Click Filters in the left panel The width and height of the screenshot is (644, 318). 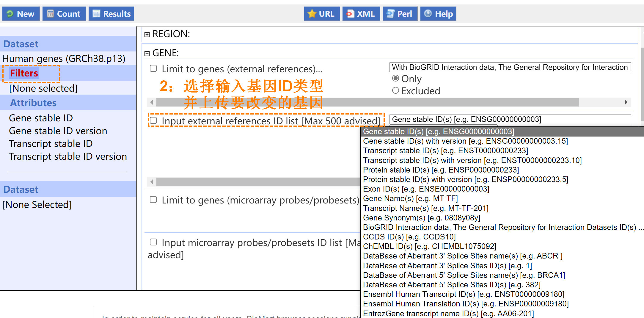click(24, 73)
